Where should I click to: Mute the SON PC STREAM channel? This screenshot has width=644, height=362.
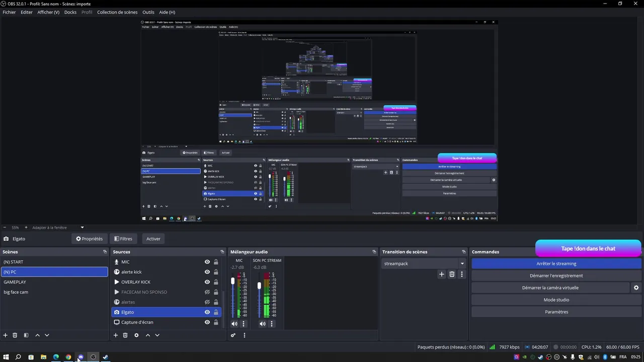click(x=263, y=324)
